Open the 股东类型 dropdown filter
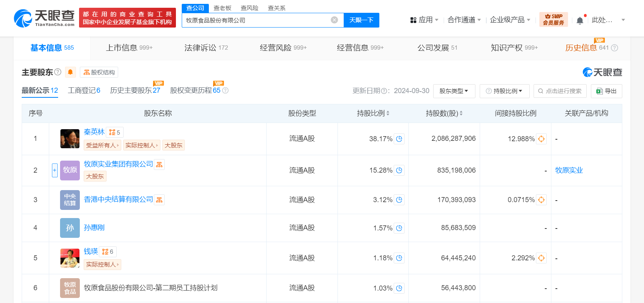Image resolution: width=644 pixels, height=303 pixels. coord(454,91)
